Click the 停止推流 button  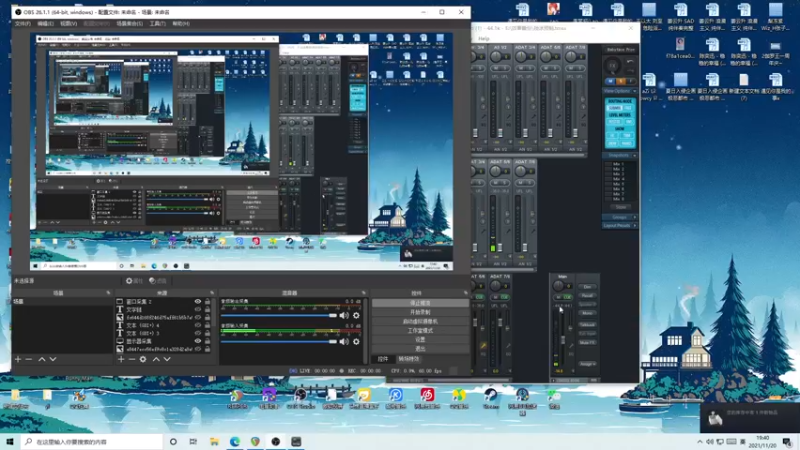[420, 302]
